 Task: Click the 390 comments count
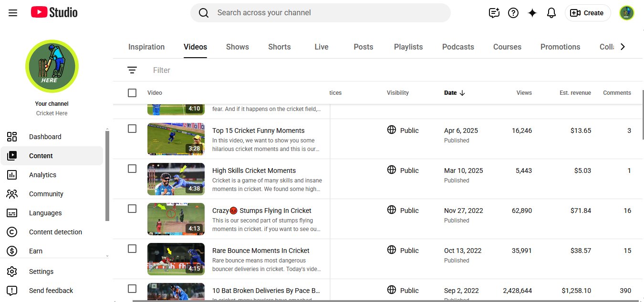click(625, 291)
